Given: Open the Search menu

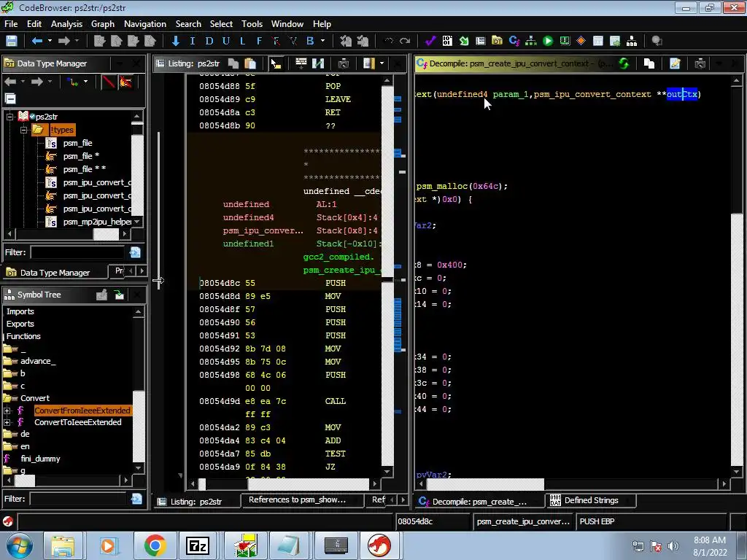Looking at the screenshot, I should pos(188,24).
